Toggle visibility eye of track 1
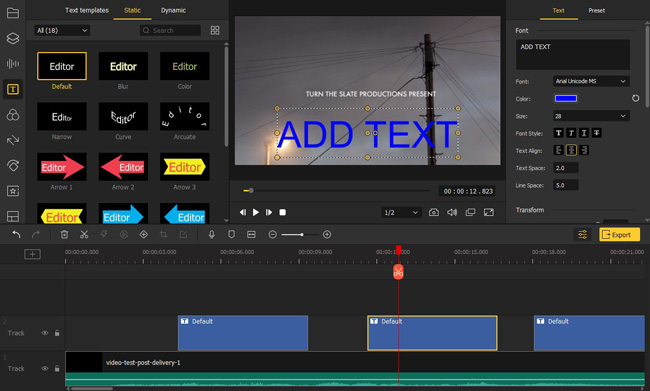The width and height of the screenshot is (650, 391). click(44, 369)
